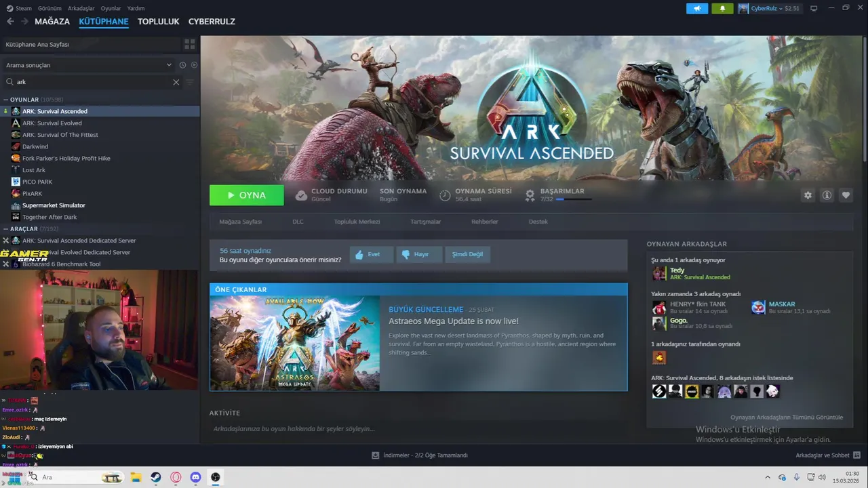
Task: Select ARK: Survival Ascended Dedicated Server
Action: coord(79,241)
